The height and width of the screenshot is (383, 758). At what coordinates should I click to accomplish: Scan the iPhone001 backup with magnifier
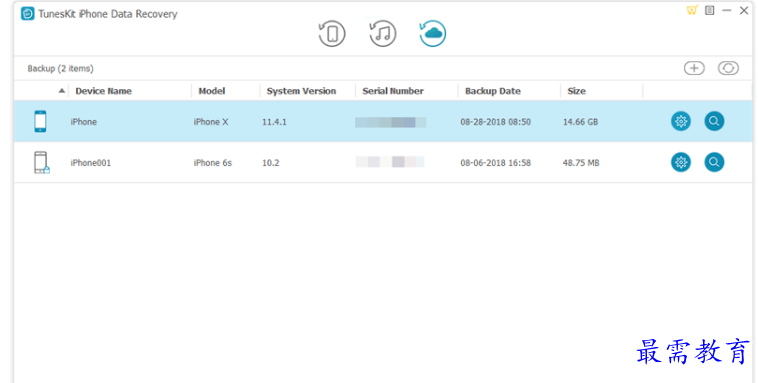714,162
